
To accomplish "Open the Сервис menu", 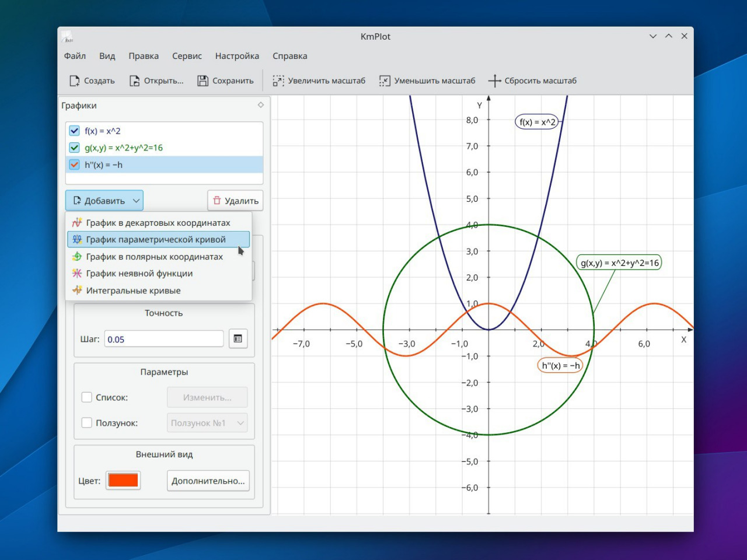I will point(187,56).
